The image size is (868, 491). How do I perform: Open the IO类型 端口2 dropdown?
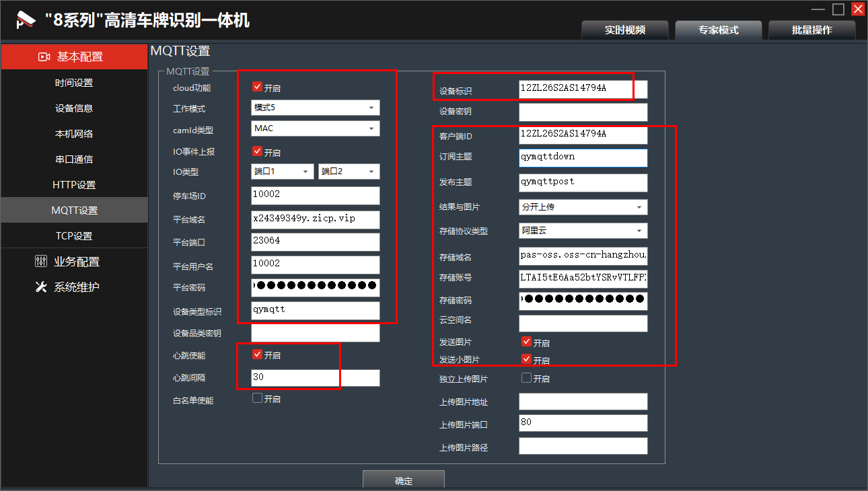(x=349, y=172)
